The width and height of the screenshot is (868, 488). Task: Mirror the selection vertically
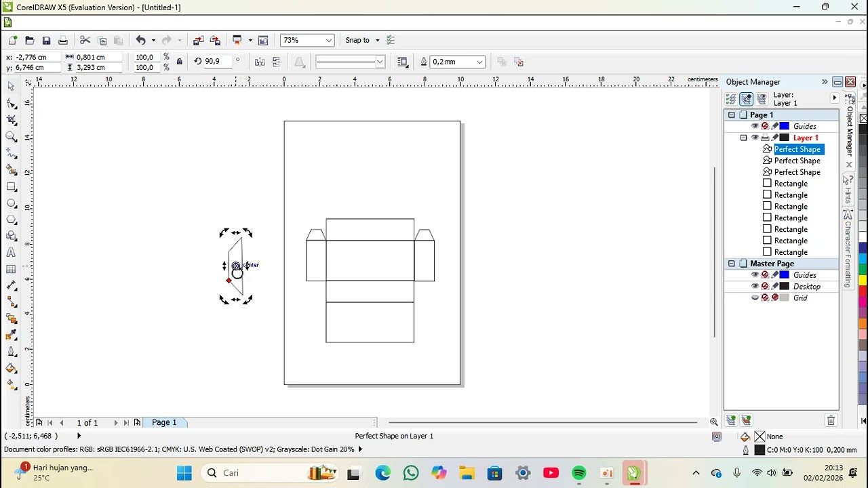pos(277,62)
